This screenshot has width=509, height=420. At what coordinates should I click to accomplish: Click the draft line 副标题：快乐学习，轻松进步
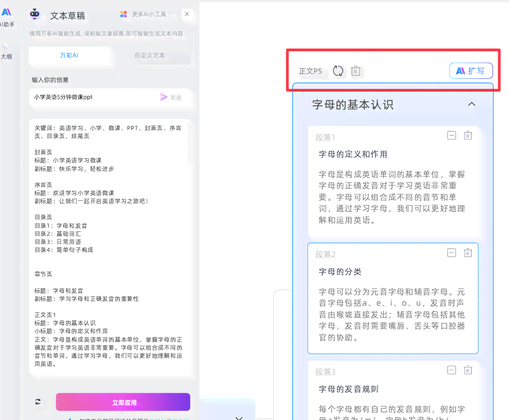pyautogui.click(x=74, y=169)
